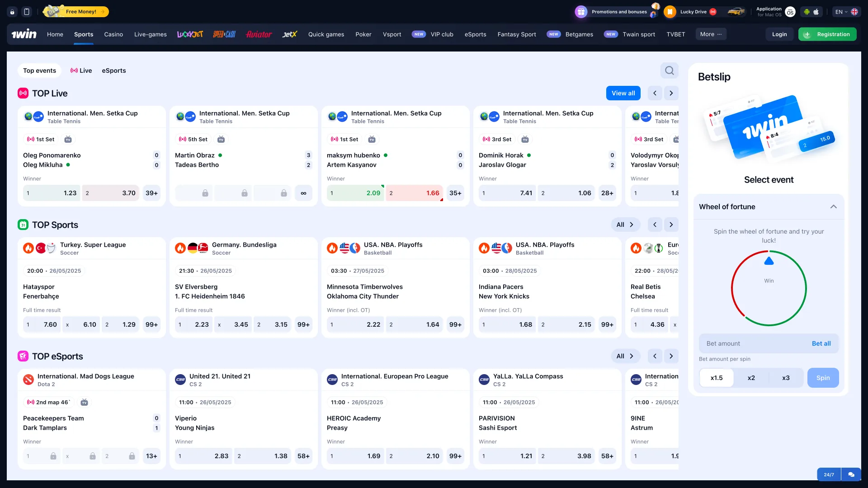Click the Lucky Drive orange icon

coord(670,12)
